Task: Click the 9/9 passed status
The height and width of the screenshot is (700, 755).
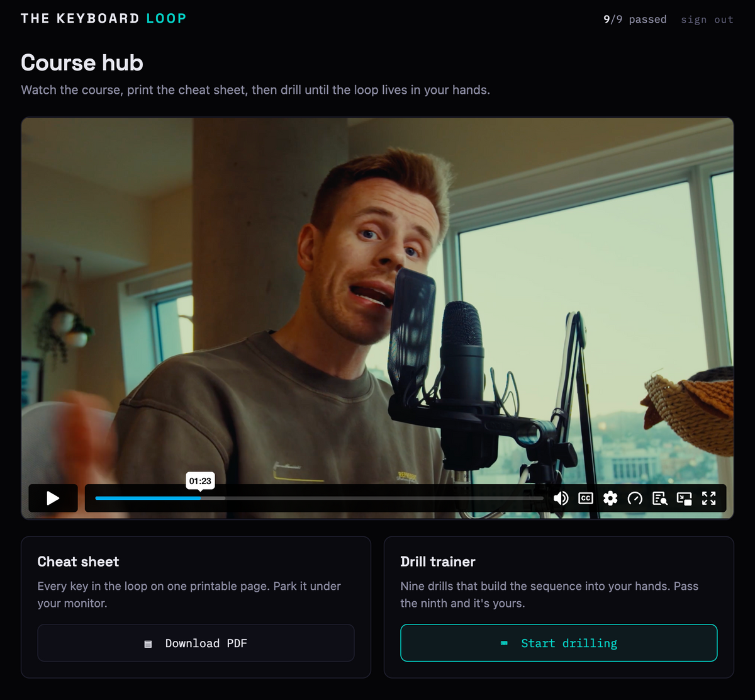Action: [x=635, y=20]
